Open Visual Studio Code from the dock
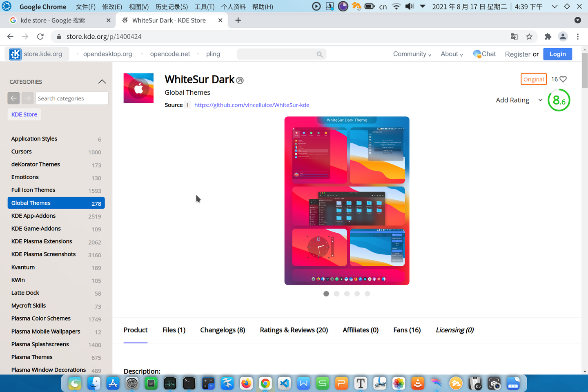Image resolution: width=588 pixels, height=392 pixels. 284,383
